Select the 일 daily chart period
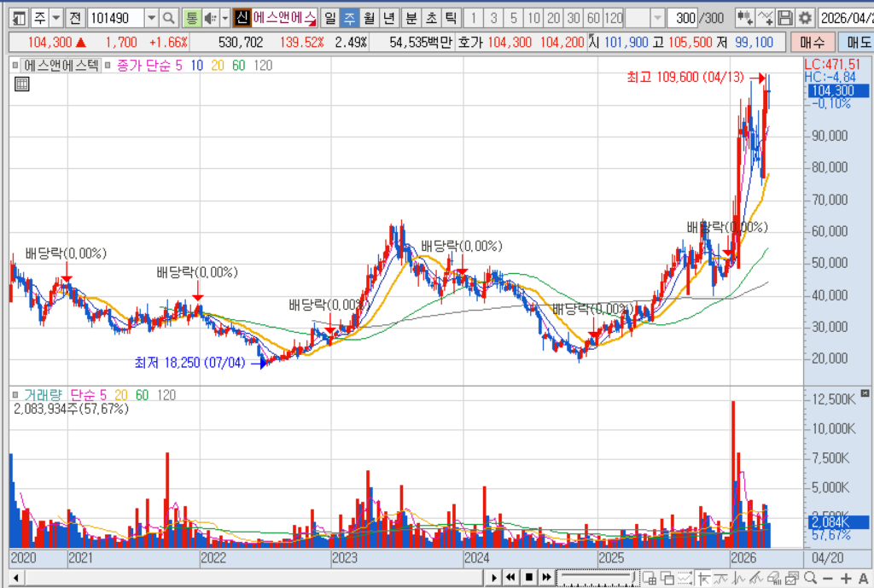Viewport: 874px width, 588px height. click(x=330, y=19)
